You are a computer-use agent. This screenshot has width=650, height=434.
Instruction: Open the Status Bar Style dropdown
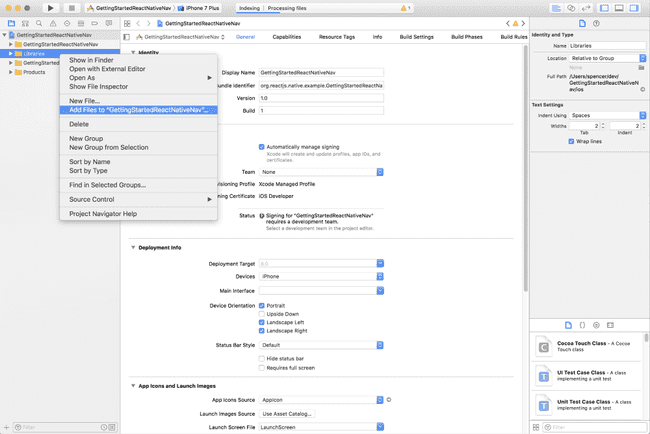tap(321, 345)
